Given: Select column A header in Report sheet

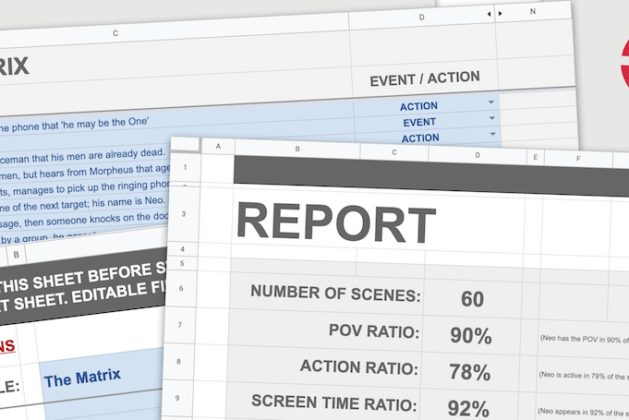Looking at the screenshot, I should coord(218,146).
